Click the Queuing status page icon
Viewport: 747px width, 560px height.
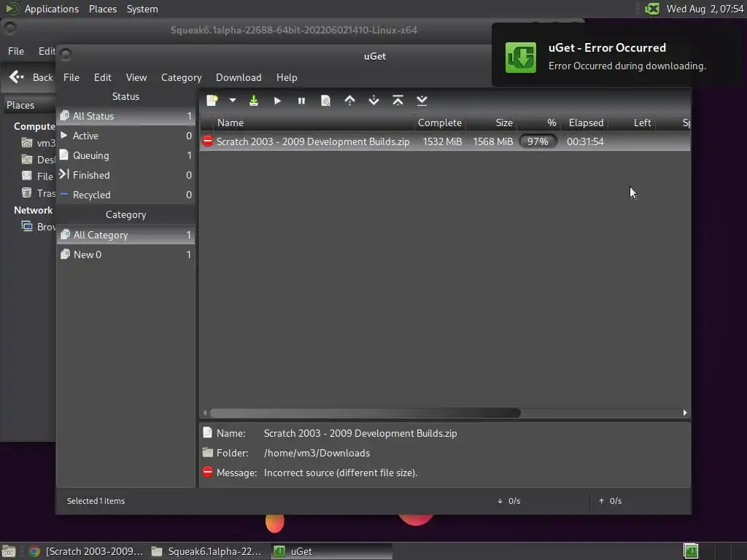tap(64, 155)
